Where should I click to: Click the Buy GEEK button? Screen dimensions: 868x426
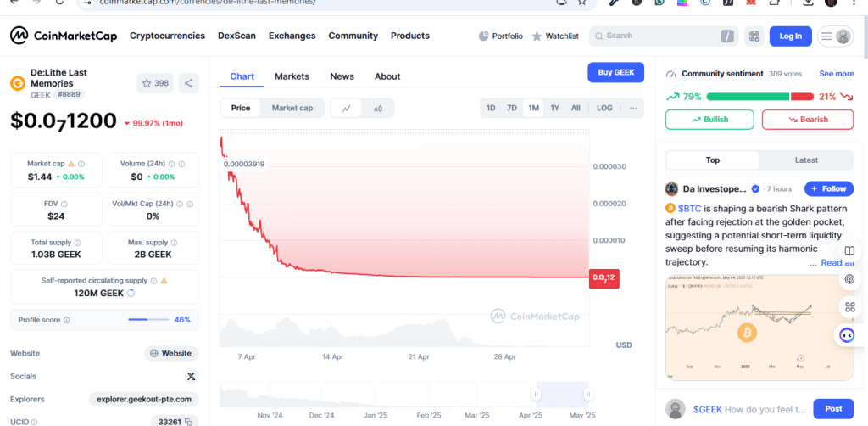615,73
